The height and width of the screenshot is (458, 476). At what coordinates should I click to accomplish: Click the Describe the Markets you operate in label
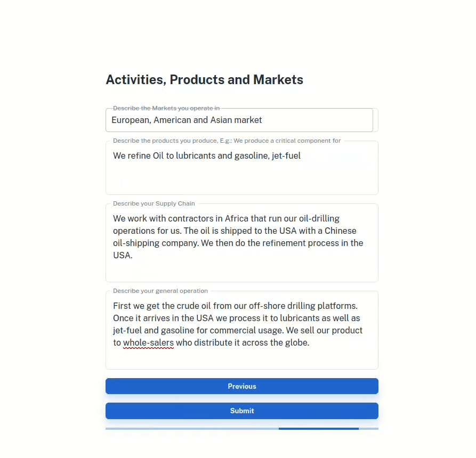point(166,108)
